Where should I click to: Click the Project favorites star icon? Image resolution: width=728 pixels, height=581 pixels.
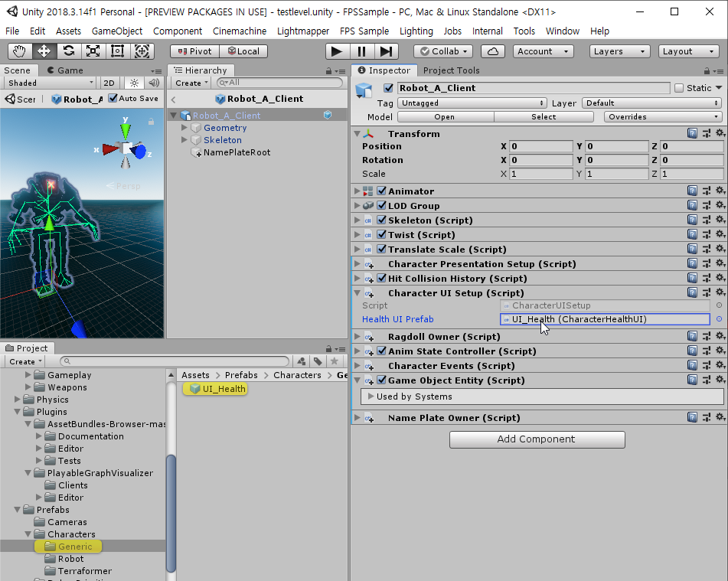click(x=335, y=361)
